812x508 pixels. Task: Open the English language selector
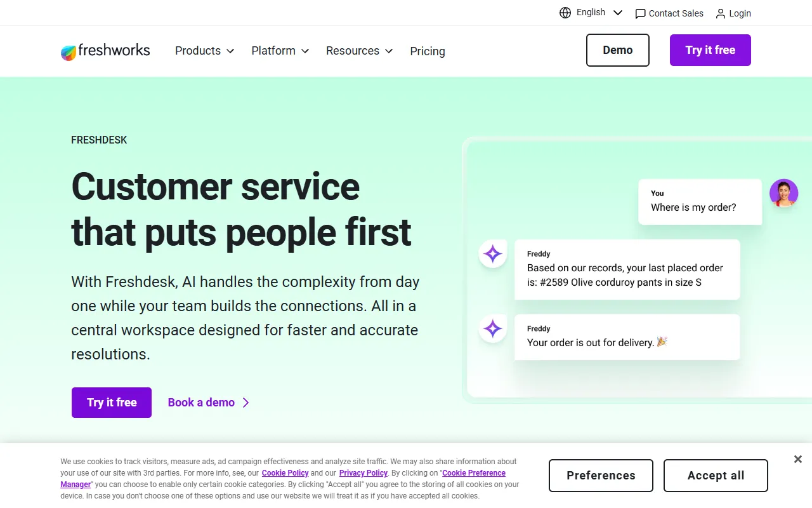(x=599, y=13)
